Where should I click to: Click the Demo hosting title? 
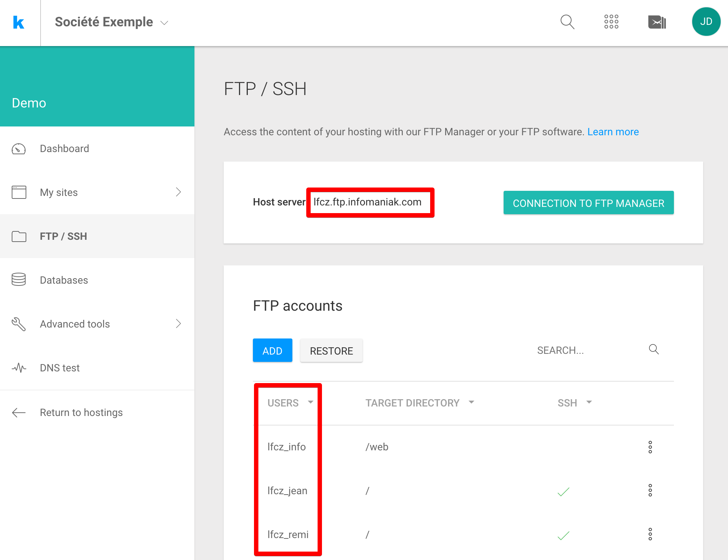click(x=29, y=103)
